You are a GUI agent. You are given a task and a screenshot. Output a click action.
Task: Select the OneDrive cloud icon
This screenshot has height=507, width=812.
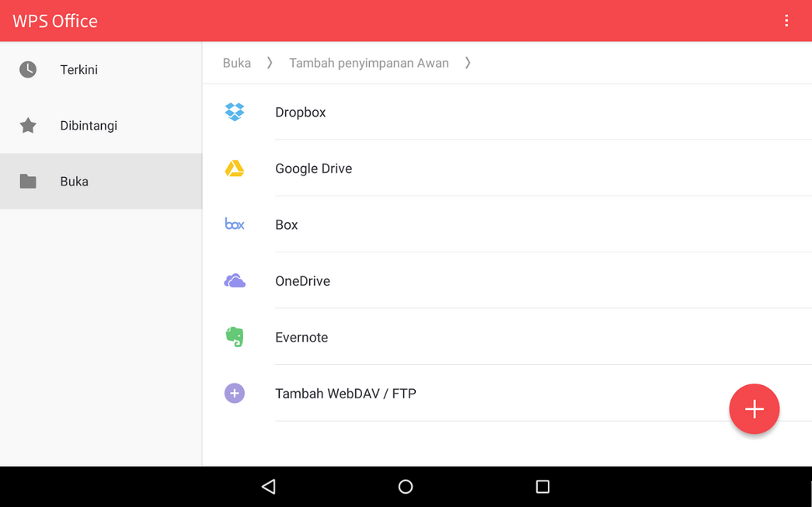[x=234, y=281]
